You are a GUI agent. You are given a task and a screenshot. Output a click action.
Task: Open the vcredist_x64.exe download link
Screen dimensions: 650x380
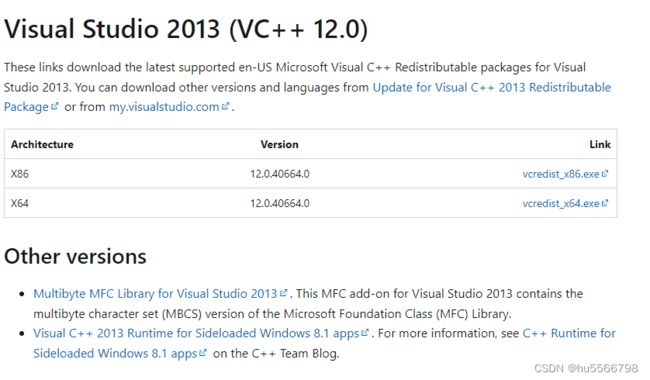(560, 203)
